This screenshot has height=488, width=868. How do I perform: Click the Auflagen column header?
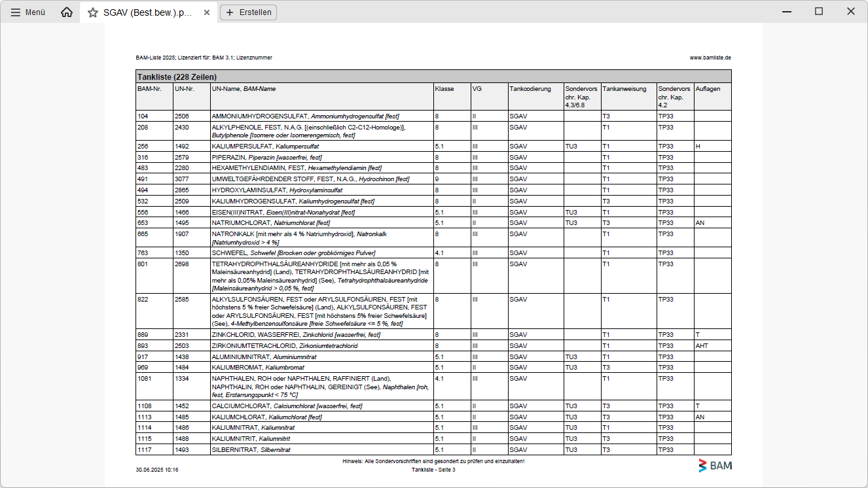coord(707,89)
